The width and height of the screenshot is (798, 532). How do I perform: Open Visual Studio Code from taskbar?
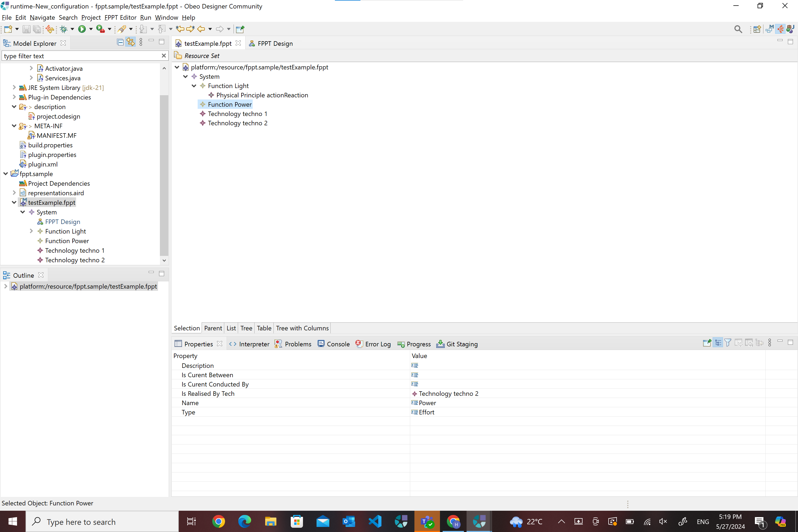(x=375, y=521)
